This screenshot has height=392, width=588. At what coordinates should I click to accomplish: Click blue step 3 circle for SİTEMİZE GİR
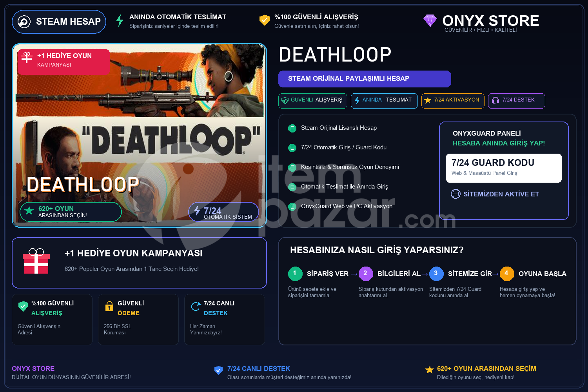click(x=436, y=274)
